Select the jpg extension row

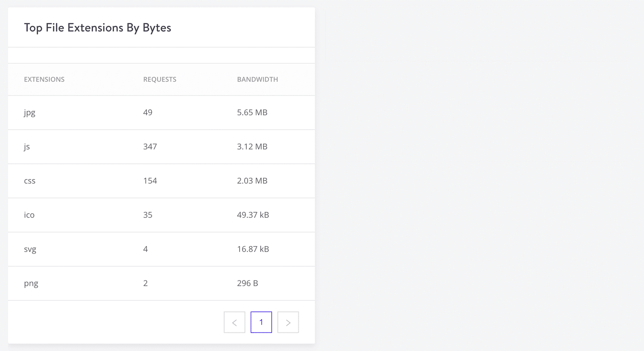(29, 113)
